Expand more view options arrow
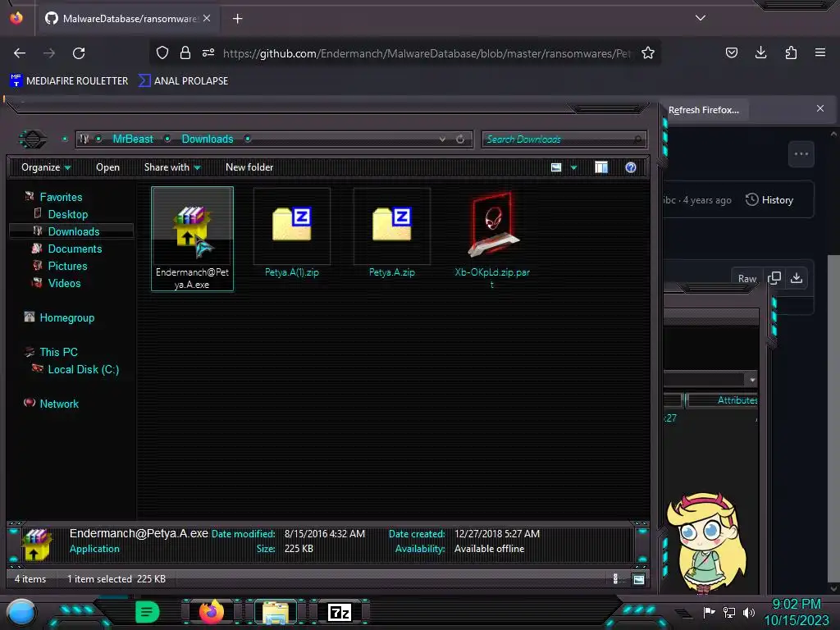This screenshot has height=630, width=840. [573, 167]
